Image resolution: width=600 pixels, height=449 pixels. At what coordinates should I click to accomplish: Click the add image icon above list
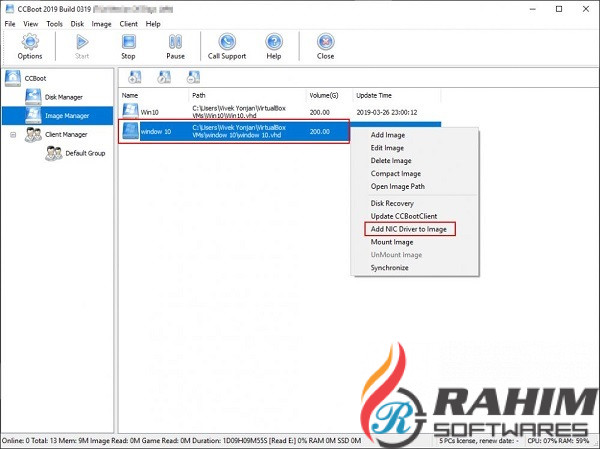pos(134,77)
